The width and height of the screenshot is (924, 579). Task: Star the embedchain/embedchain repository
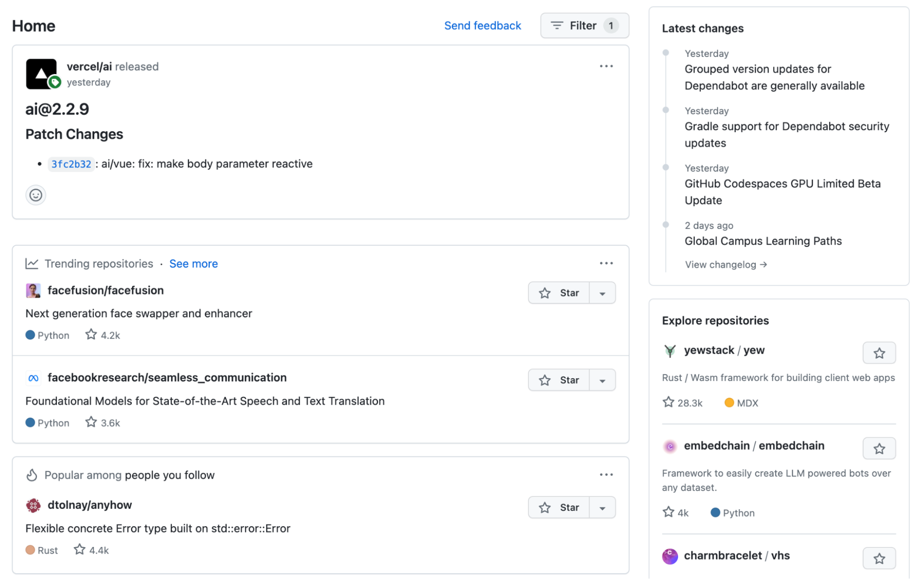click(879, 448)
